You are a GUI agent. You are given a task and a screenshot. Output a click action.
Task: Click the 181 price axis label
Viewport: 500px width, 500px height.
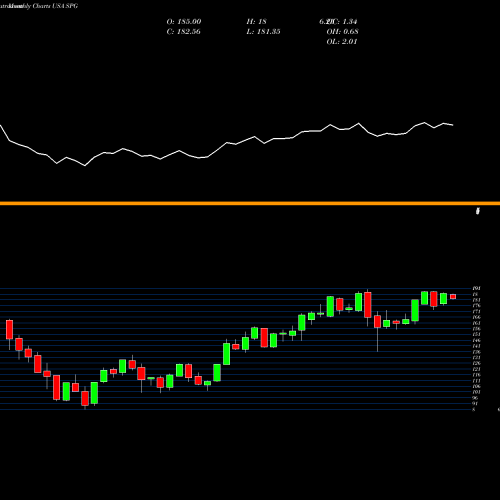476,300
